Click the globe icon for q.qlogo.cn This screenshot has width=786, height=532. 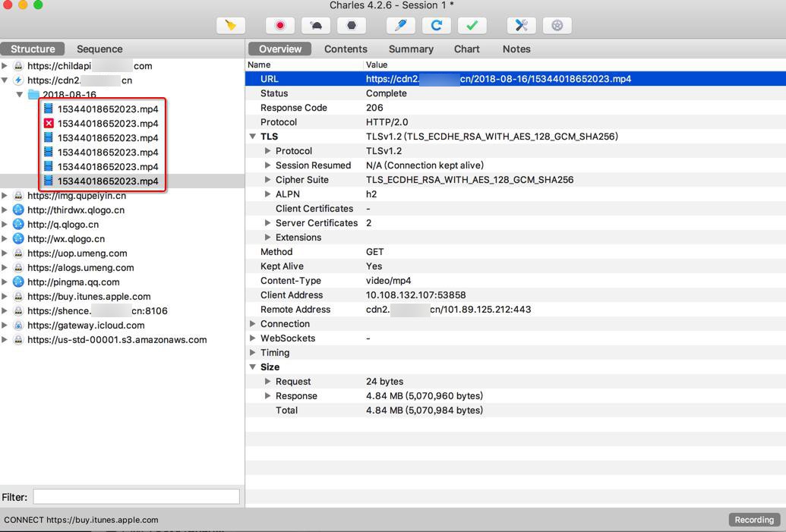(x=18, y=225)
